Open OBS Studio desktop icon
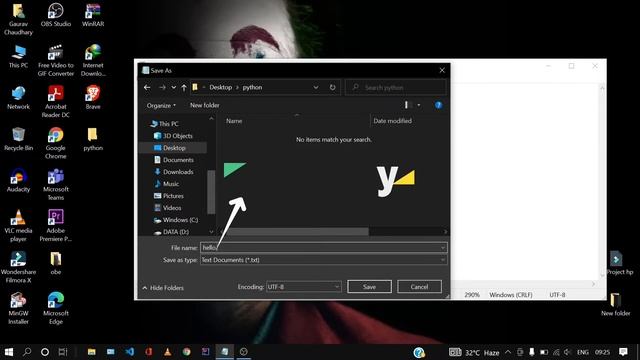The width and height of the screenshot is (640, 360). click(56, 15)
